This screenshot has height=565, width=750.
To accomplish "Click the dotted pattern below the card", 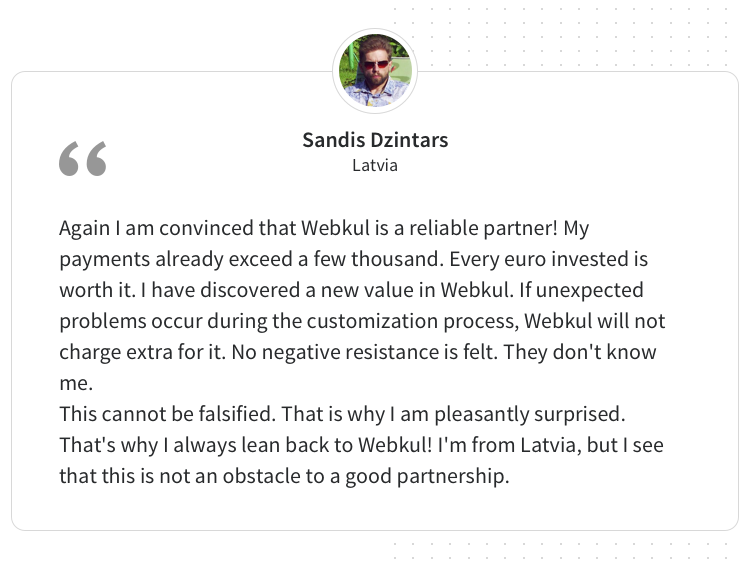I will tap(560, 550).
